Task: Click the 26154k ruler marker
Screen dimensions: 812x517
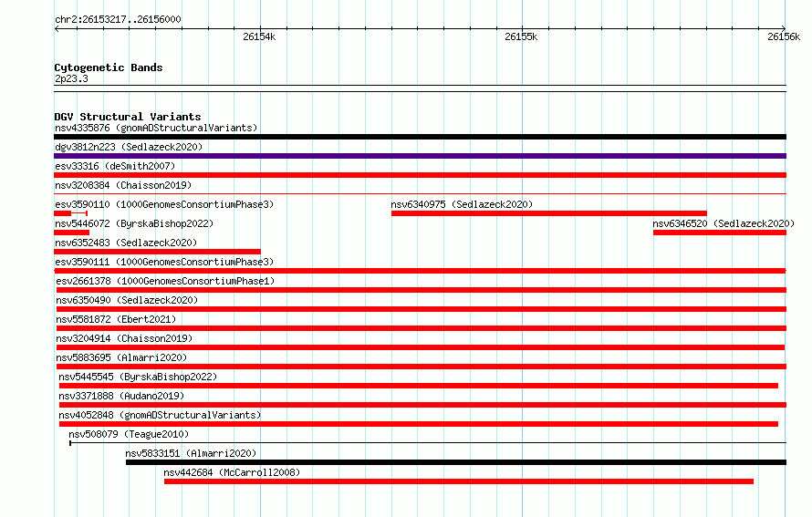Action: click(259, 36)
